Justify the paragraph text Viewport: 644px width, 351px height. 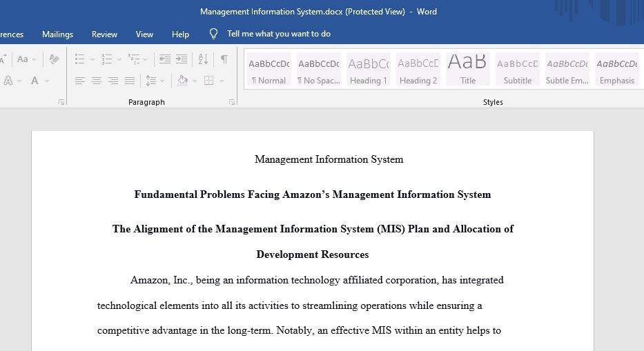130,81
